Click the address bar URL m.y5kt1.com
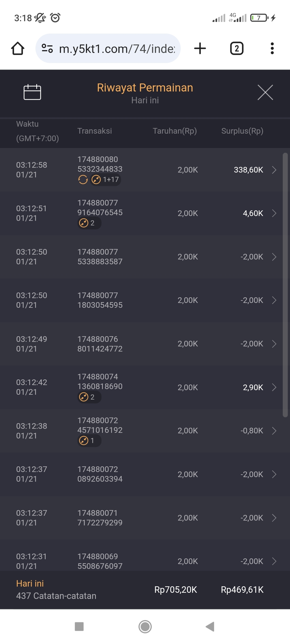Viewport: 290px width, 644px height. pos(117,49)
